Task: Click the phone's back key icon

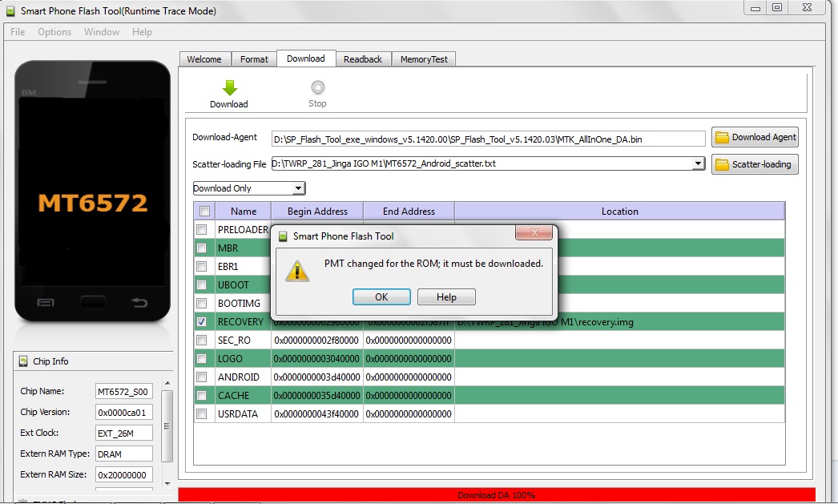Action: point(139,302)
